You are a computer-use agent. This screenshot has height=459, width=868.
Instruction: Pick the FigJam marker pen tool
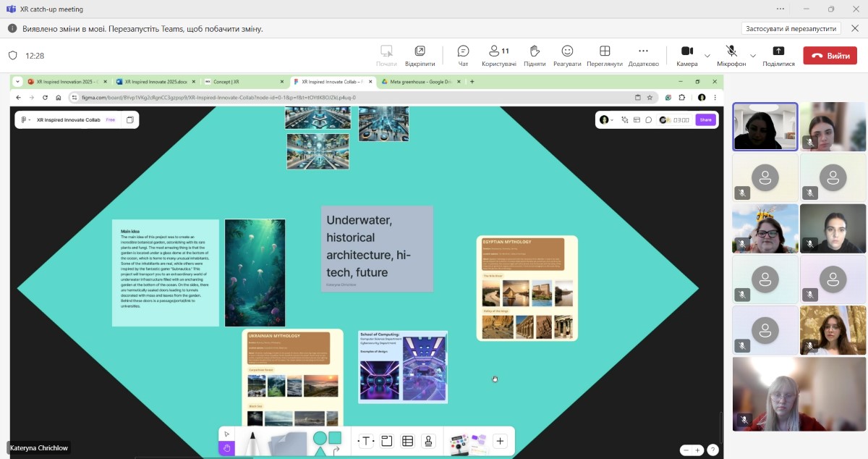[x=252, y=443]
